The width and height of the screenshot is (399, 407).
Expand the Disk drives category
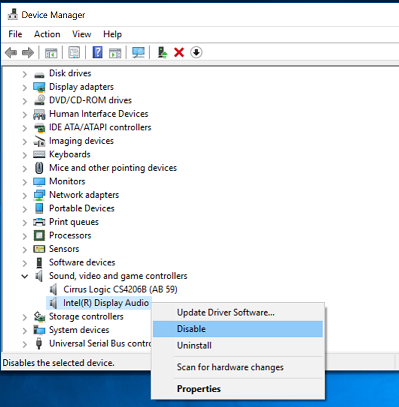(25, 74)
